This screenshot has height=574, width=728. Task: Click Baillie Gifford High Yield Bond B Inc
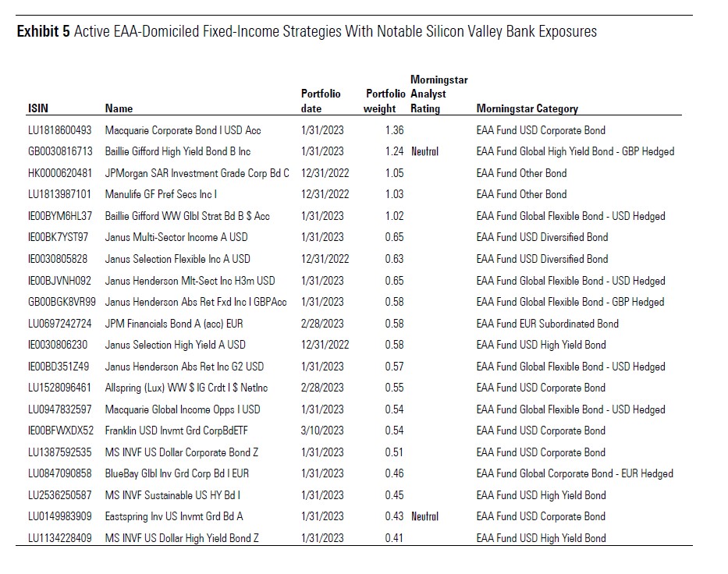[188, 151]
